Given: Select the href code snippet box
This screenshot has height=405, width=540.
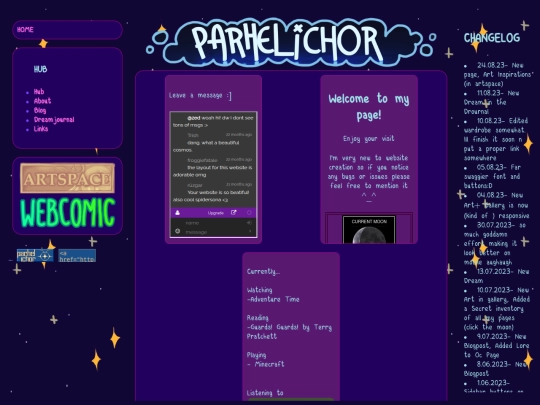Looking at the screenshot, I should (77, 256).
